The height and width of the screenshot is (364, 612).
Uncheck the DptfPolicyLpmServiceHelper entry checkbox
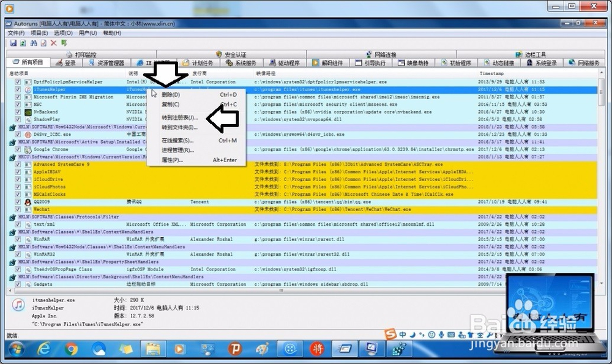pos(18,82)
